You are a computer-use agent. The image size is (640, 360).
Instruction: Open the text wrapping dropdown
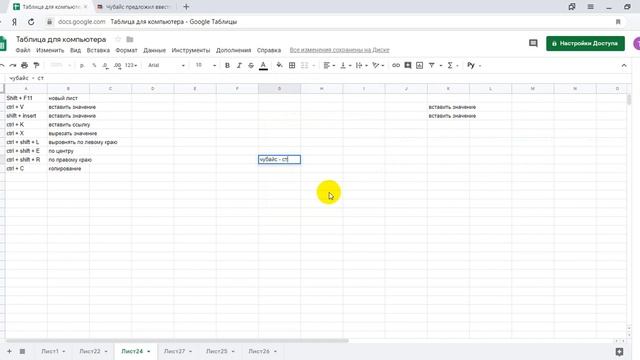click(x=361, y=65)
